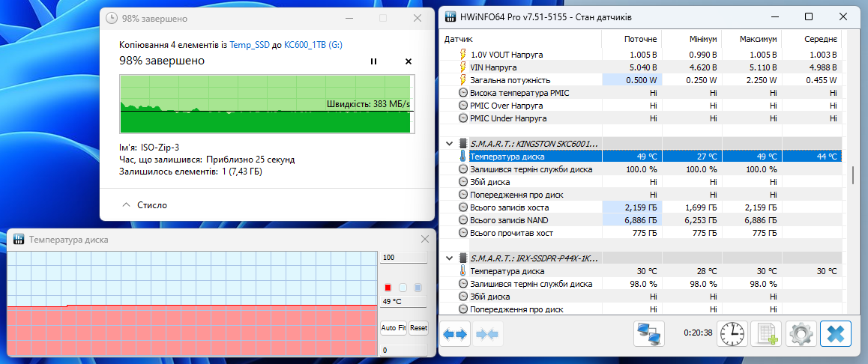
Task: Click the Всього записів хоста icon
Action: point(462,207)
